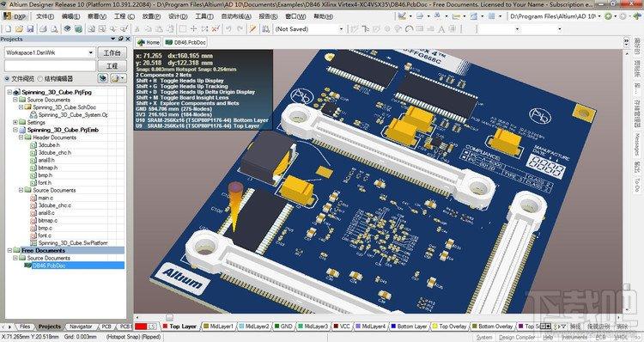
Task: Click the print icon in toolbar
Action: (x=43, y=28)
